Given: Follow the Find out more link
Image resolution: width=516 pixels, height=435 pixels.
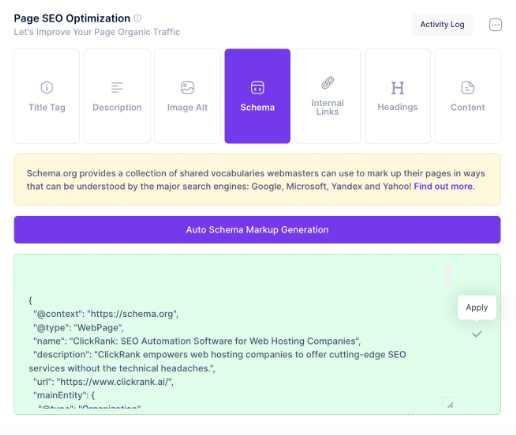Looking at the screenshot, I should 443,186.
